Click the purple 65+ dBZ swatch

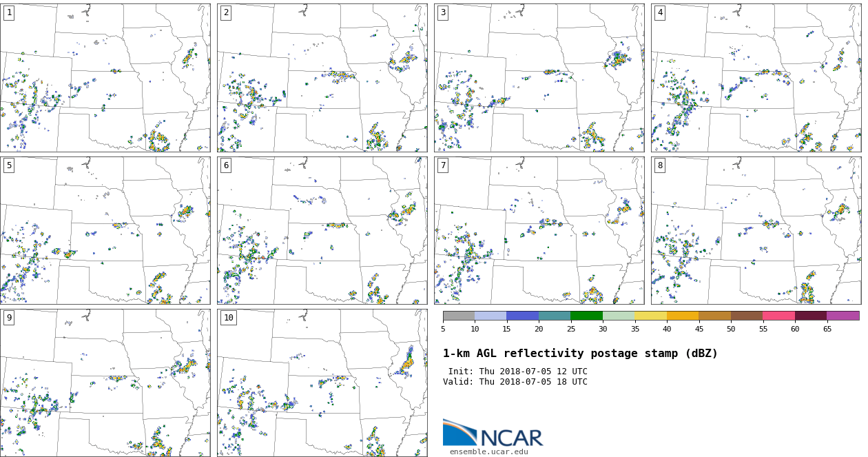click(843, 316)
